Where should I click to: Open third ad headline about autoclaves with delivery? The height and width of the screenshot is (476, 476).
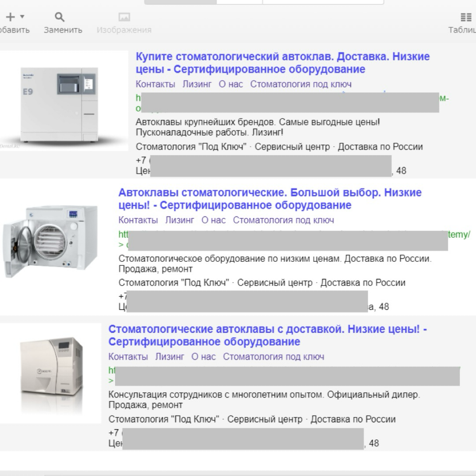[x=267, y=335]
